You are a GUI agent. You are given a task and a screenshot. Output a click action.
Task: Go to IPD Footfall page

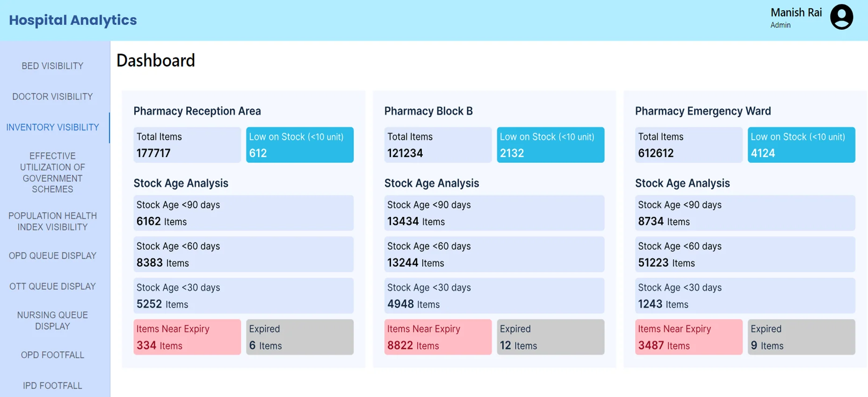coord(52,386)
